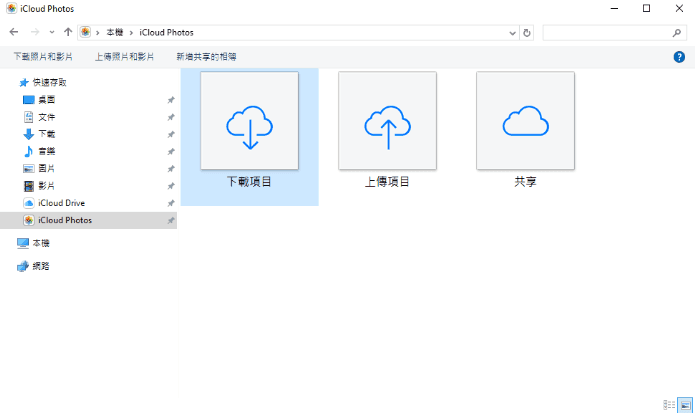Click 上傳照片和影片 in the command bar

point(125,57)
